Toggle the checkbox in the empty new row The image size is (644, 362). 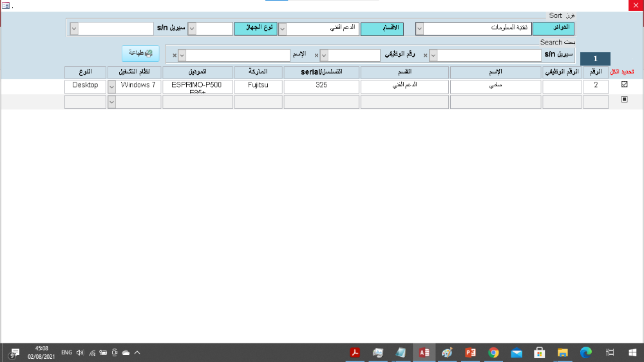(623, 100)
